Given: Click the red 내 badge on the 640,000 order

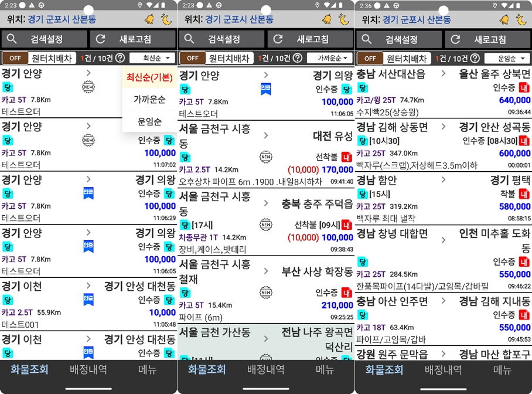Looking at the screenshot, I should 524,87.
